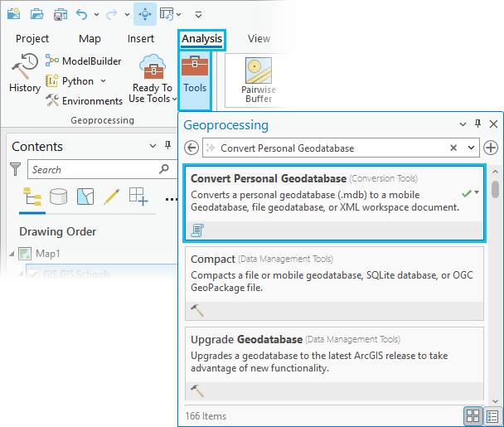Clear the Convert Personal Geodatabase search text
Viewport: 504px width, 427px height.
[453, 148]
